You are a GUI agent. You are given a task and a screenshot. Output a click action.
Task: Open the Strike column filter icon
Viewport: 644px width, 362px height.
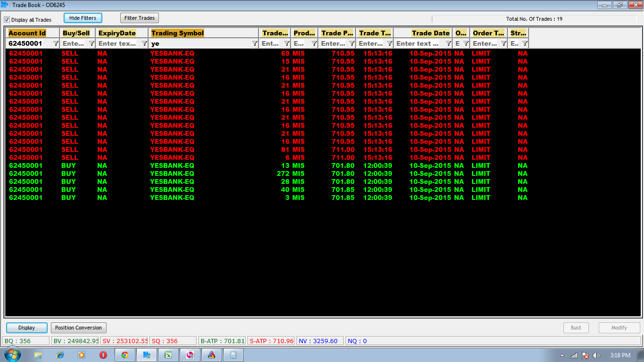point(525,43)
